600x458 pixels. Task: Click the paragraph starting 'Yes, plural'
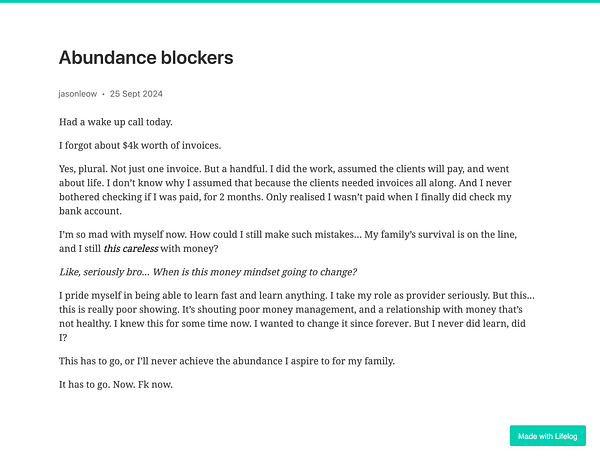coord(285,190)
